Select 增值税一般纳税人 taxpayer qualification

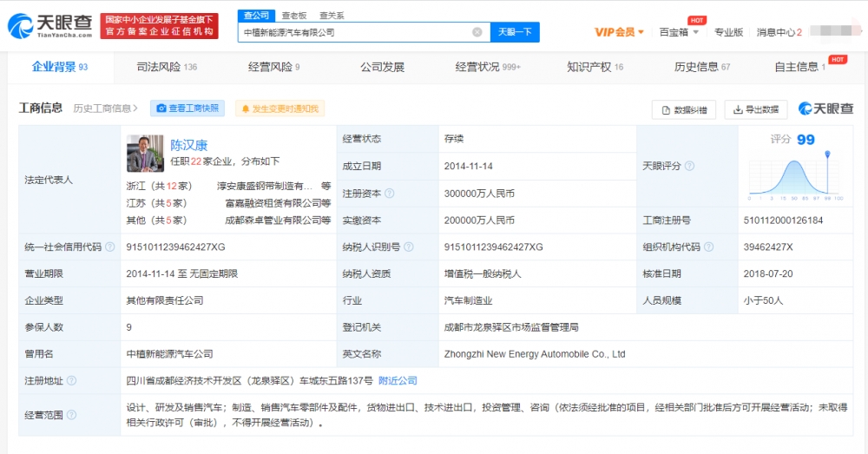(483, 273)
